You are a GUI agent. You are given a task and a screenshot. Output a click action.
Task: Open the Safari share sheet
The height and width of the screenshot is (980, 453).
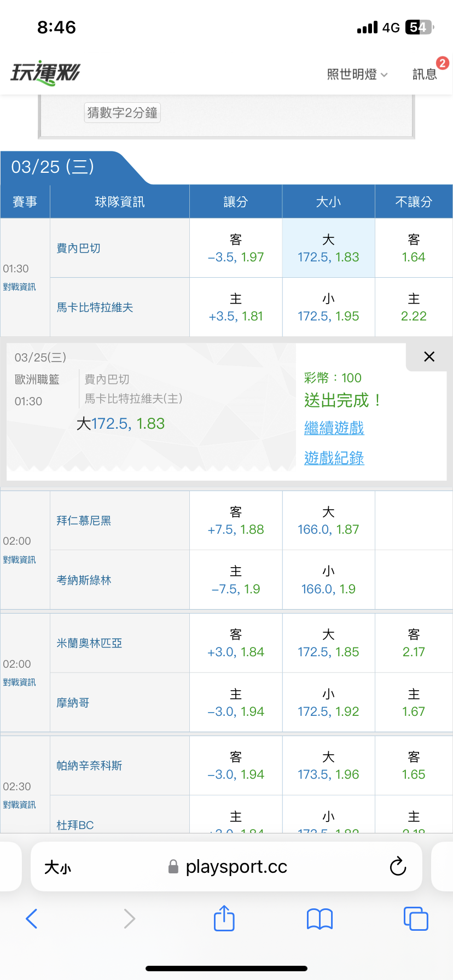click(x=224, y=918)
